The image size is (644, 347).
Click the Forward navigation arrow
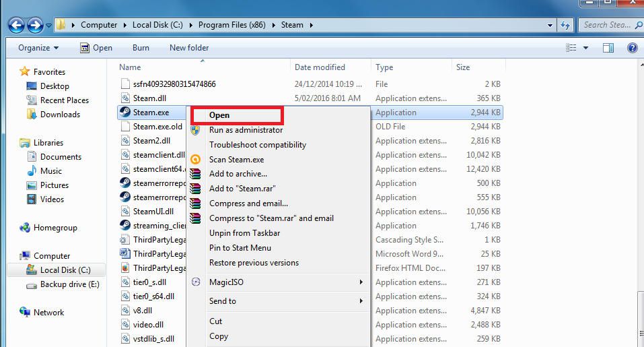[35, 26]
